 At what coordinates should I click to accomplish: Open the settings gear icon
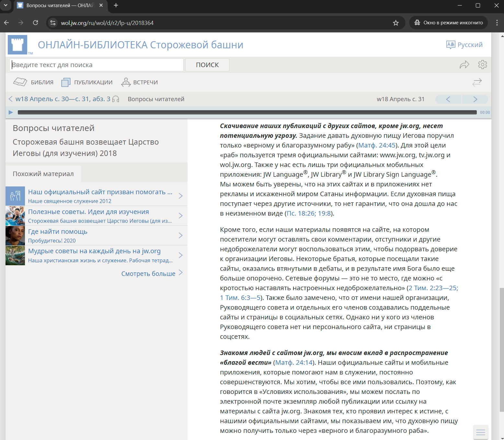pos(483,65)
